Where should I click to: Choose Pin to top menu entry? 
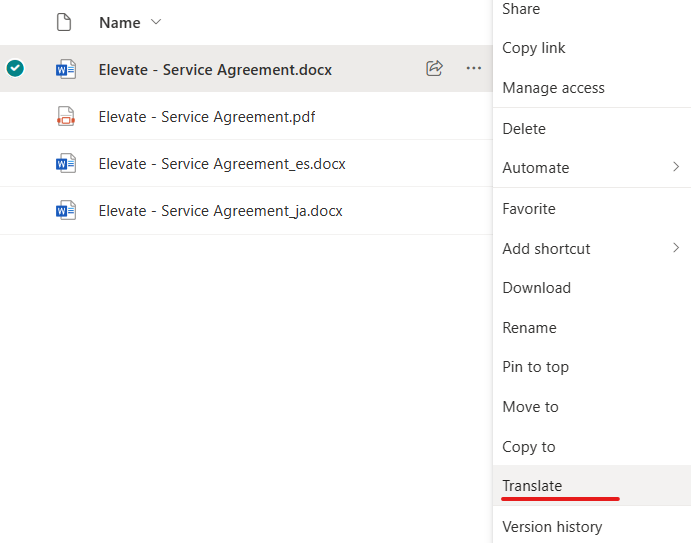coord(535,367)
